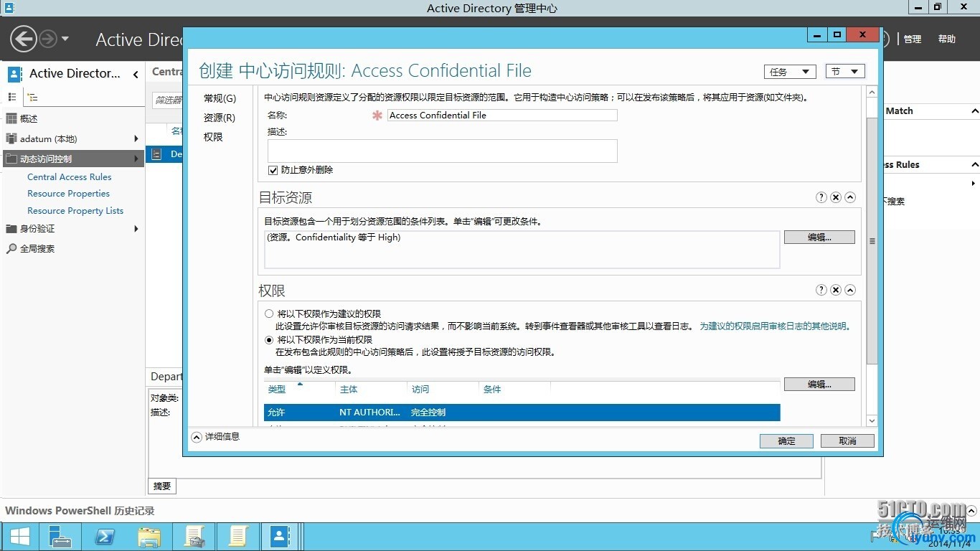Select the 允许 NT AUTHORI... permission row
Screen dimensions: 980x551
pos(522,413)
